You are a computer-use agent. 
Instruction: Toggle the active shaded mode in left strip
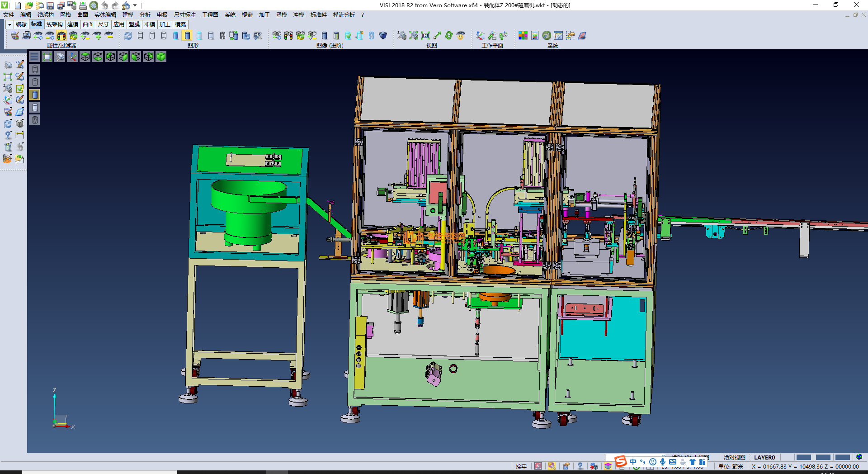click(35, 95)
